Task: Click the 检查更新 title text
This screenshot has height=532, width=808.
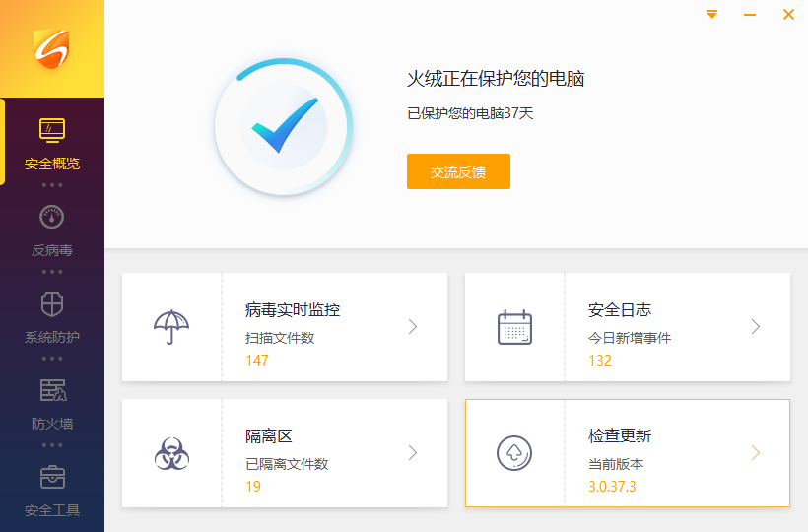Action: pyautogui.click(x=620, y=435)
